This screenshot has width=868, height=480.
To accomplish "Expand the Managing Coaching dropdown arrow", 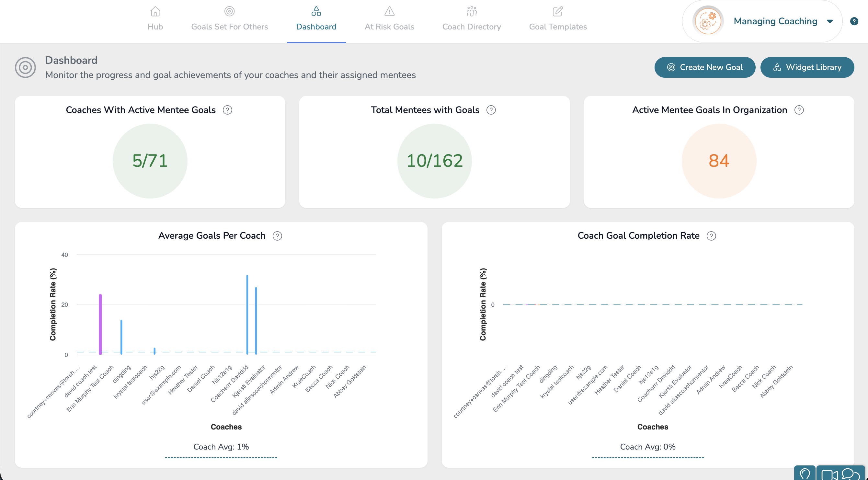I will tap(830, 21).
